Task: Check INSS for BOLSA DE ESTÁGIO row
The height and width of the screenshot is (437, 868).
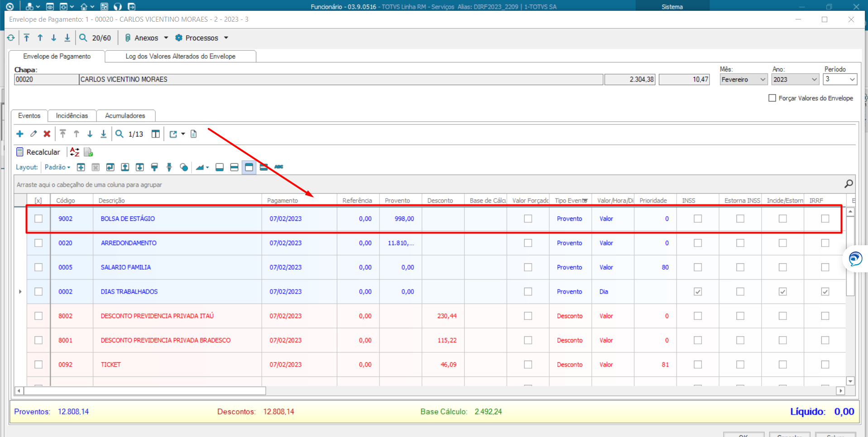Action: pos(698,218)
